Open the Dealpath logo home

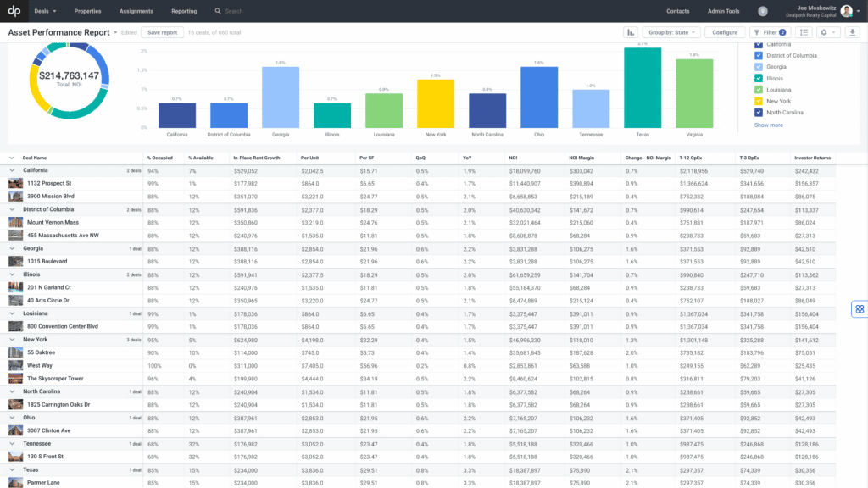point(14,10)
